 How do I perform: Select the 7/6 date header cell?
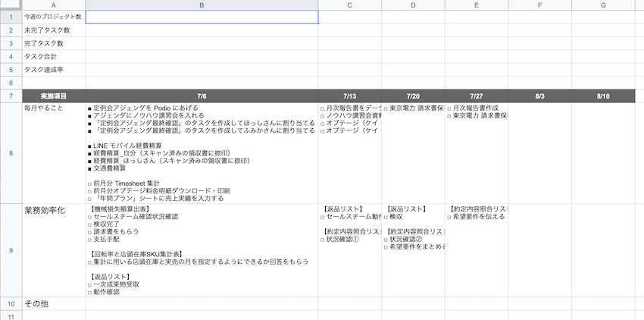(x=202, y=96)
